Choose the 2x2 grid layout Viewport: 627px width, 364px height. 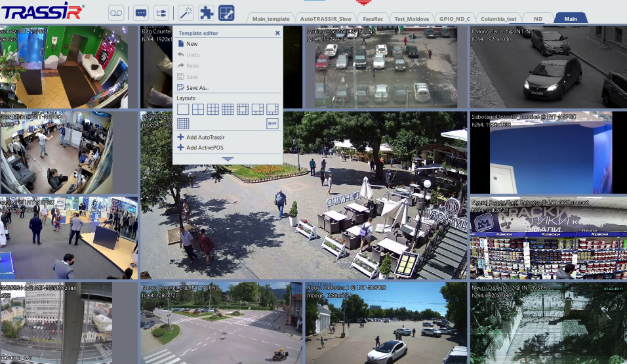(197, 109)
